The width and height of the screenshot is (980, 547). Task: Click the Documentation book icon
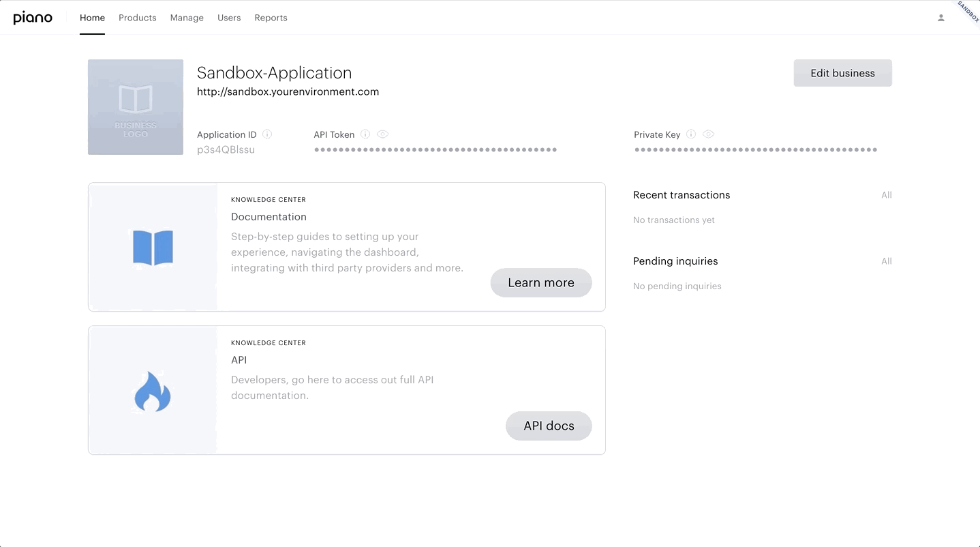click(153, 247)
